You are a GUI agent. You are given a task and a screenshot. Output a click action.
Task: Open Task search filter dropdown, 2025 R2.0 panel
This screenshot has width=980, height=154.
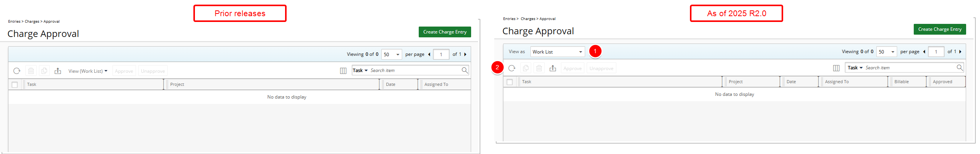tap(855, 68)
